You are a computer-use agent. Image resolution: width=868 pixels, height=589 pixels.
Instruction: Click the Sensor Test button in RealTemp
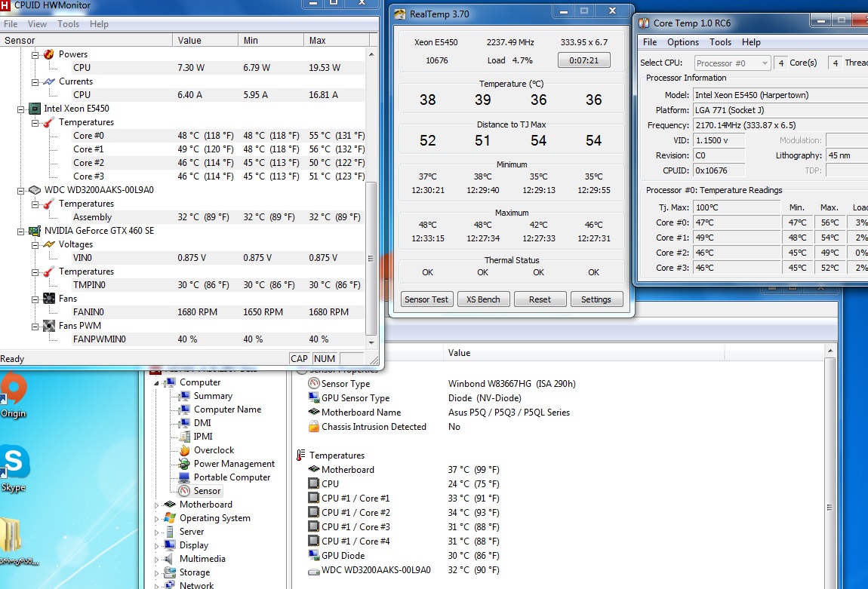(426, 299)
